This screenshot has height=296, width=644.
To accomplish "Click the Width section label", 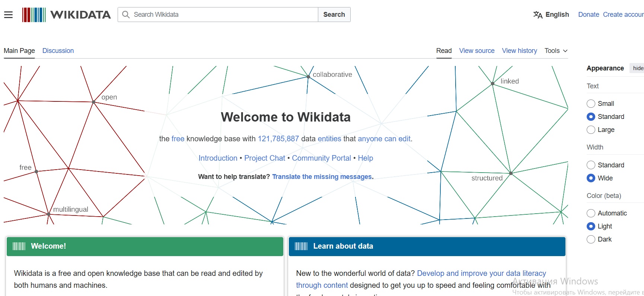I will coord(595,147).
